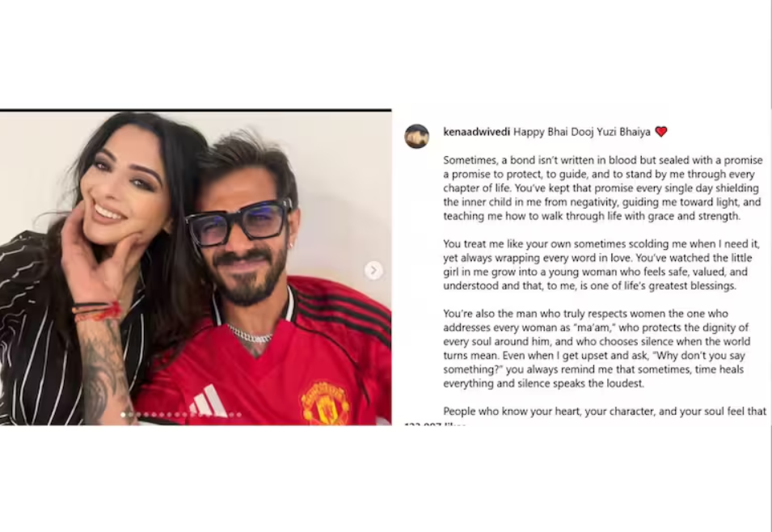Click paragraph starting 'Sometimes, a bond isn't written'
This screenshot has height=532, width=772.
[602, 188]
